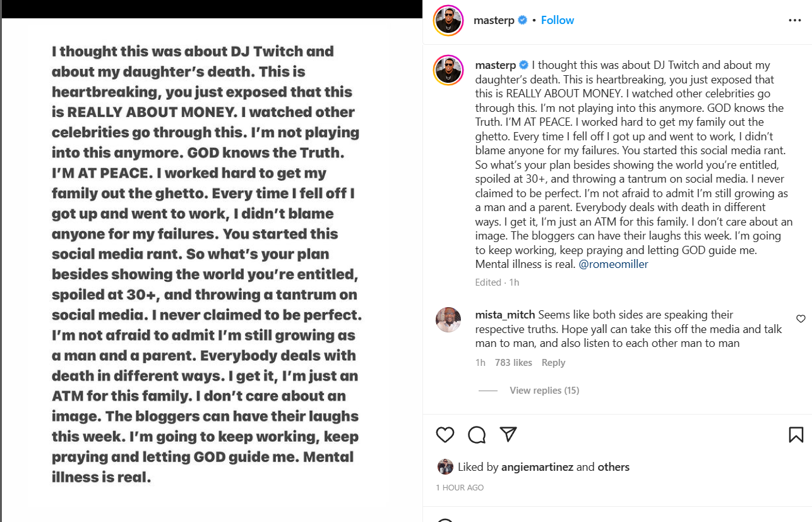This screenshot has width=812, height=522.
Task: Click the Follow button
Action: point(557,20)
